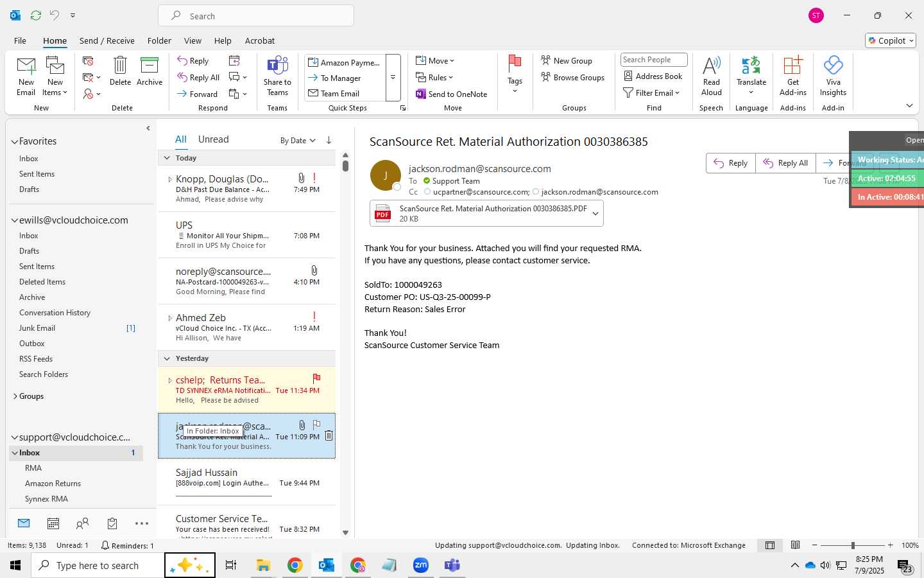
Task: Adjust the zoom slider handle
Action: [853, 545]
